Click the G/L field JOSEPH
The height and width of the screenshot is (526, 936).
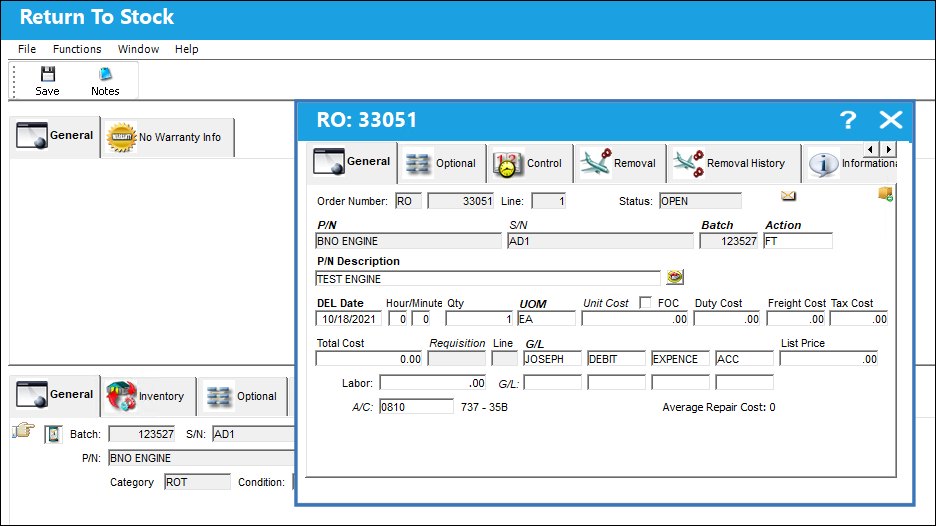coord(552,359)
